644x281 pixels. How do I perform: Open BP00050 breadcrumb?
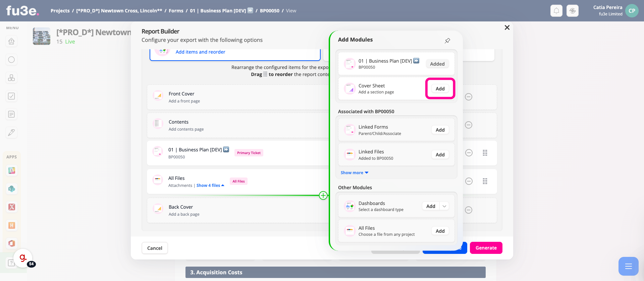[x=270, y=11]
